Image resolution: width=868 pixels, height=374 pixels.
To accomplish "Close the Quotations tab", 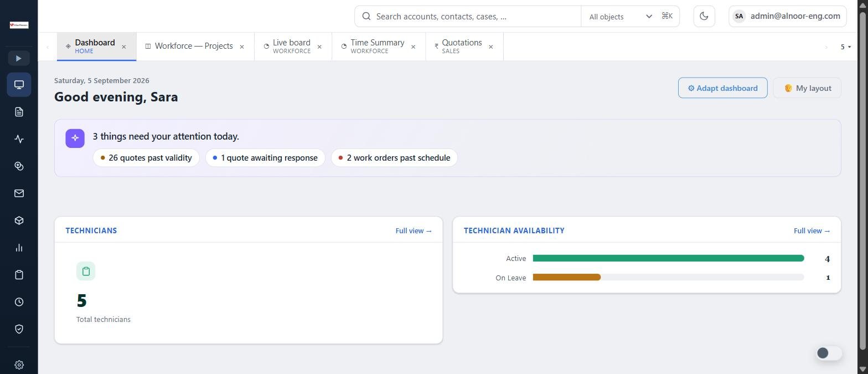I will 491,47.
